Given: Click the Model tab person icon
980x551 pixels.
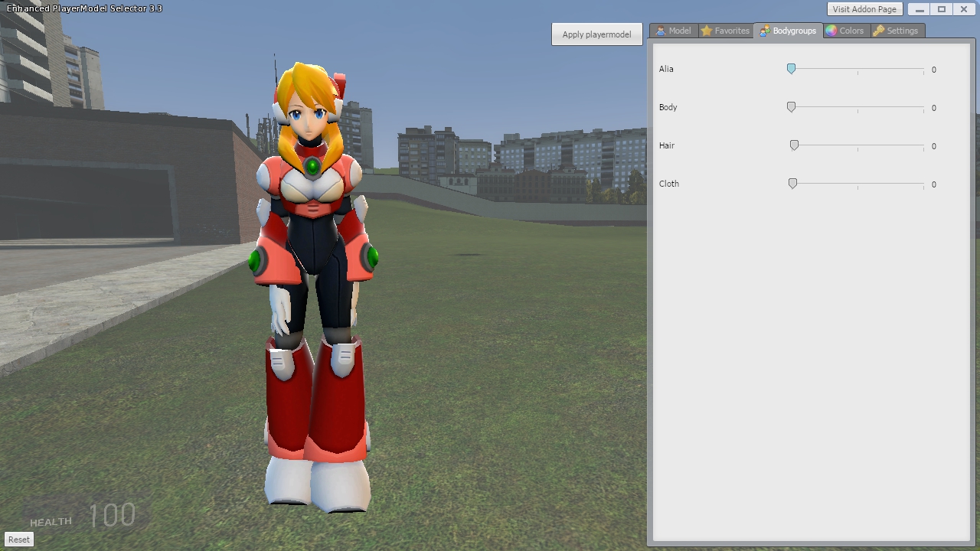Looking at the screenshot, I should click(660, 31).
